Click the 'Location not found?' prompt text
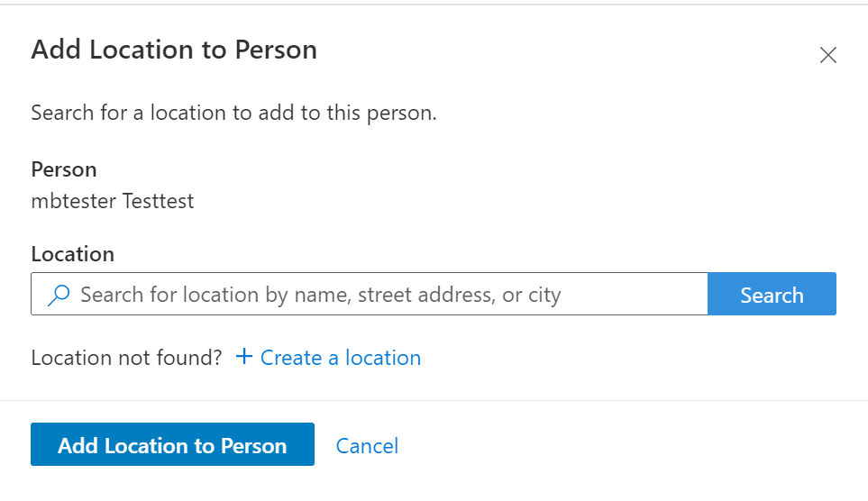The image size is (868, 501). click(x=126, y=358)
